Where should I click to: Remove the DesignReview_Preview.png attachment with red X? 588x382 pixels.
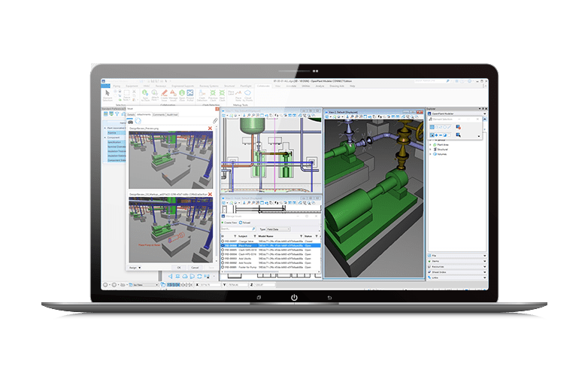pyautogui.click(x=210, y=129)
